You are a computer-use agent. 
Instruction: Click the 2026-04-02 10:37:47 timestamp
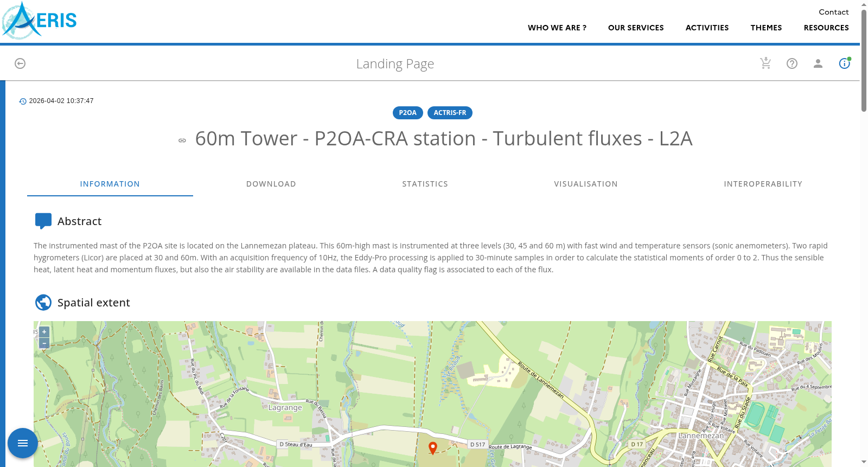61,101
